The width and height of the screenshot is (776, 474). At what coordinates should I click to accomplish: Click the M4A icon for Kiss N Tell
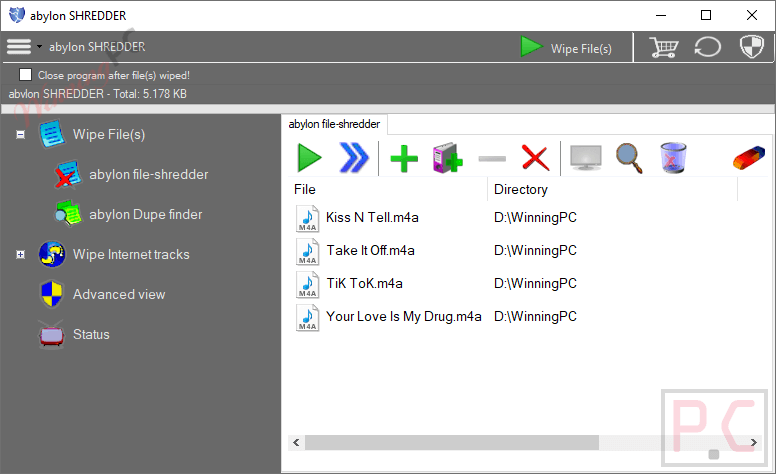pos(307,218)
